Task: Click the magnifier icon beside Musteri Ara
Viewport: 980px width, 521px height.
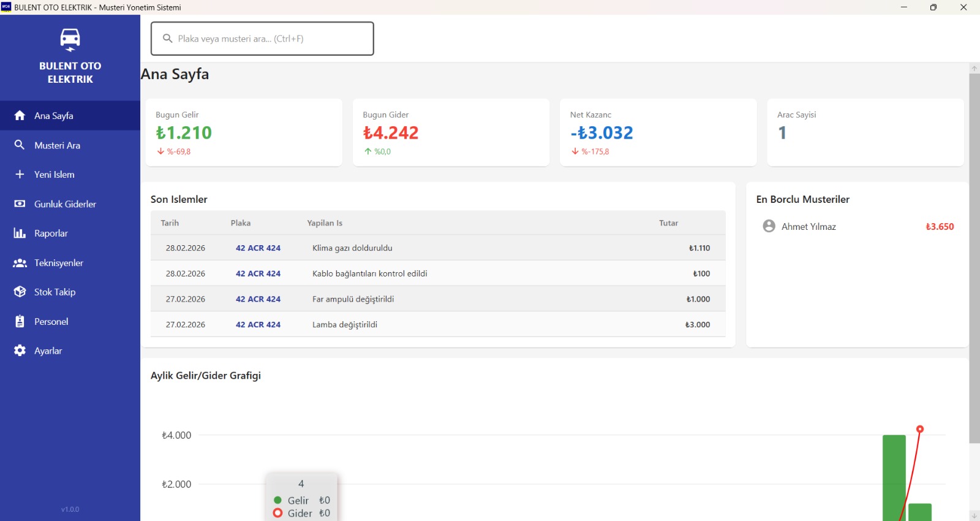Action: pyautogui.click(x=20, y=145)
